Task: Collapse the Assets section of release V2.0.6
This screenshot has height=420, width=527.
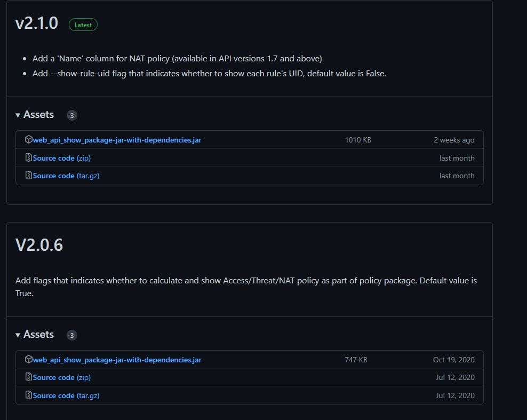Action: coord(35,335)
